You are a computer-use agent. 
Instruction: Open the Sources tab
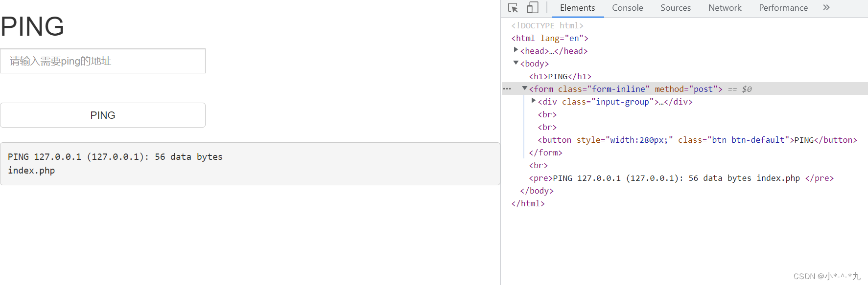[676, 8]
